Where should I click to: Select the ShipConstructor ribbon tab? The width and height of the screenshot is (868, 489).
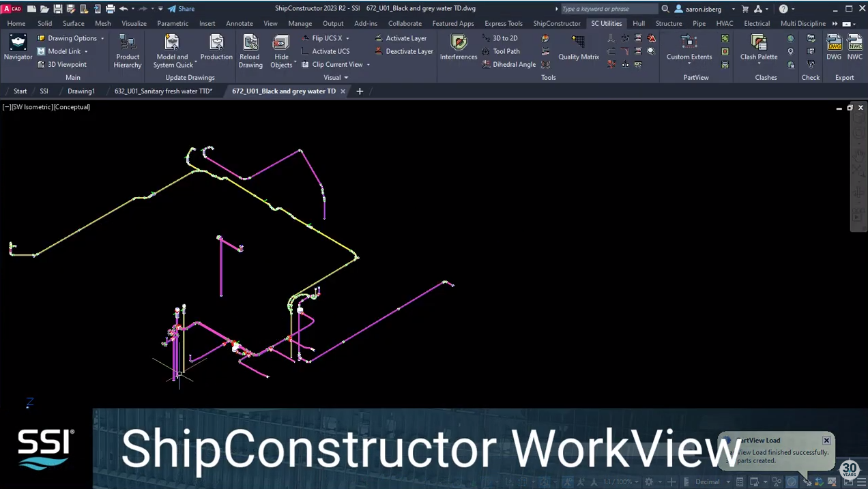click(557, 23)
